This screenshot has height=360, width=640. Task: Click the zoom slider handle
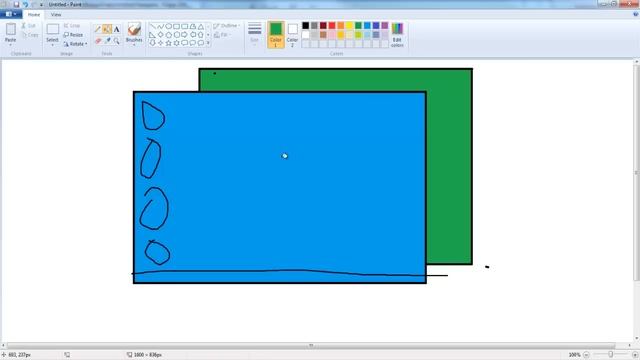(611, 355)
